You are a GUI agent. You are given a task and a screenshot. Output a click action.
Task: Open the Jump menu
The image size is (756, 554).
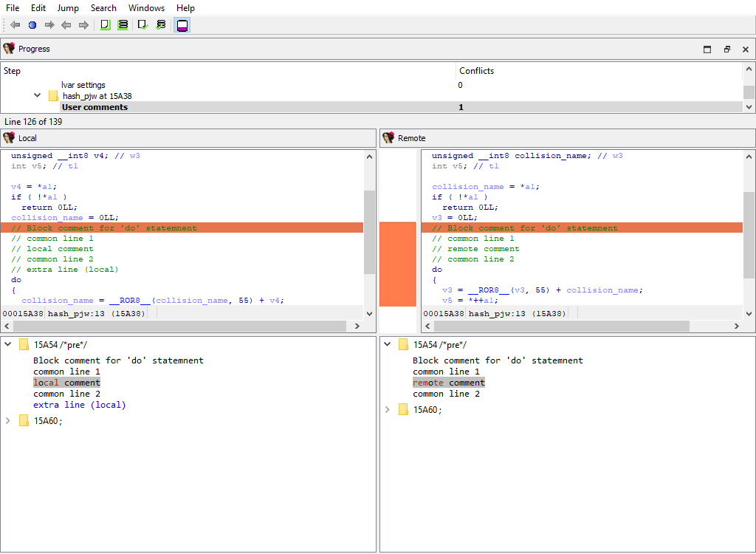coord(68,8)
